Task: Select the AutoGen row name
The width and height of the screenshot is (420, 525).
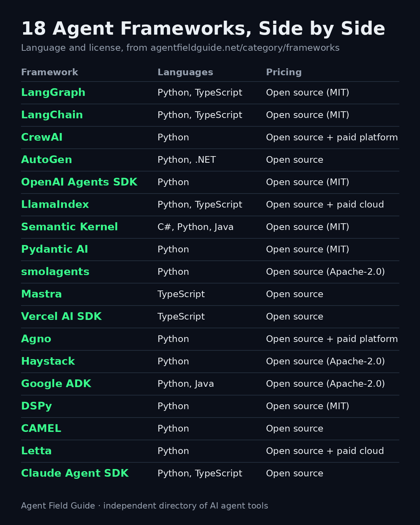Action: coord(46,160)
